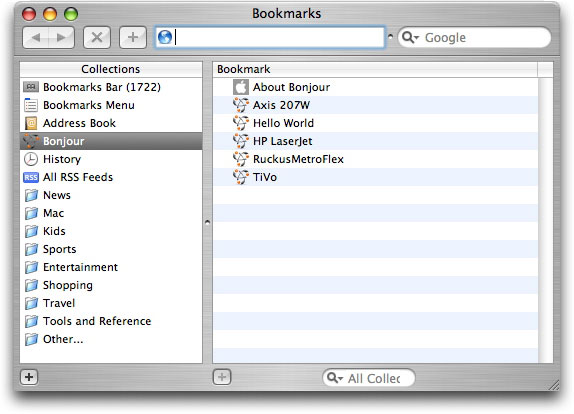This screenshot has width=574, height=414.
Task: Open the Shopping folder
Action: [x=111, y=285]
